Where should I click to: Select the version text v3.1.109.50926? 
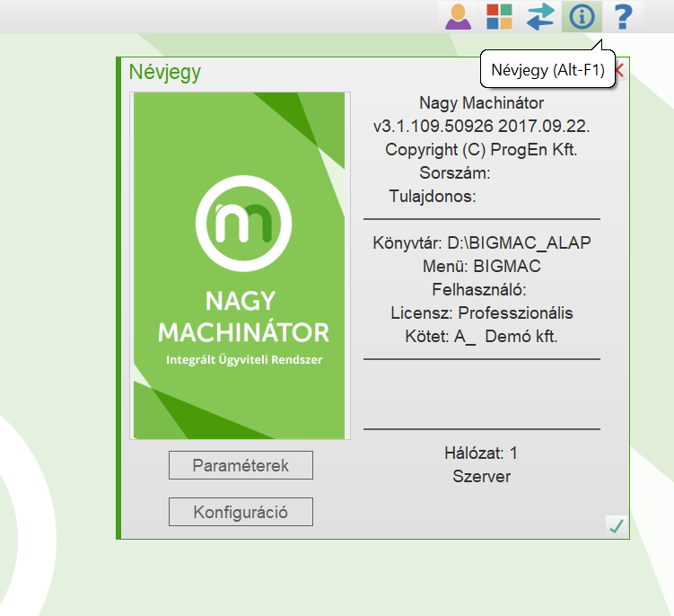pyautogui.click(x=433, y=127)
